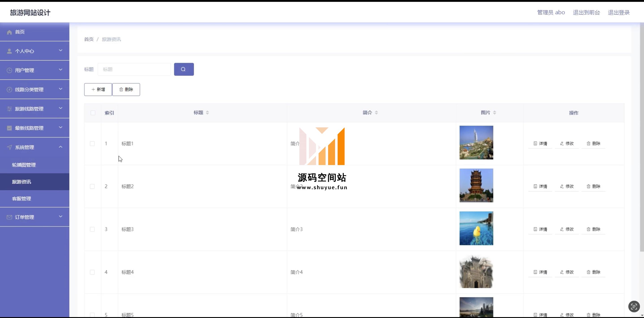The image size is (644, 318).
Task: Focus the 标题 search input field
Action: [134, 69]
